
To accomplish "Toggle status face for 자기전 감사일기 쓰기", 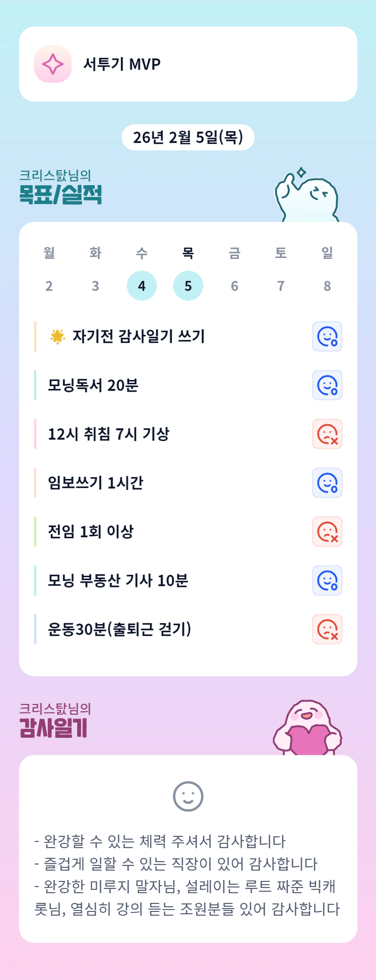I will [327, 337].
